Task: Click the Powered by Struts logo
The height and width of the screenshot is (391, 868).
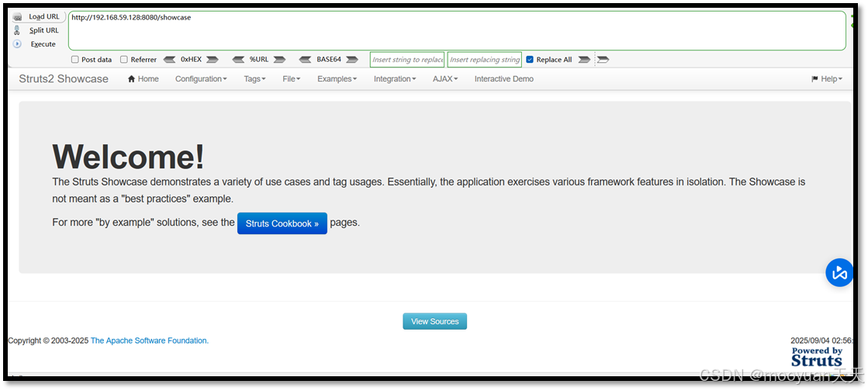Action: point(817,357)
